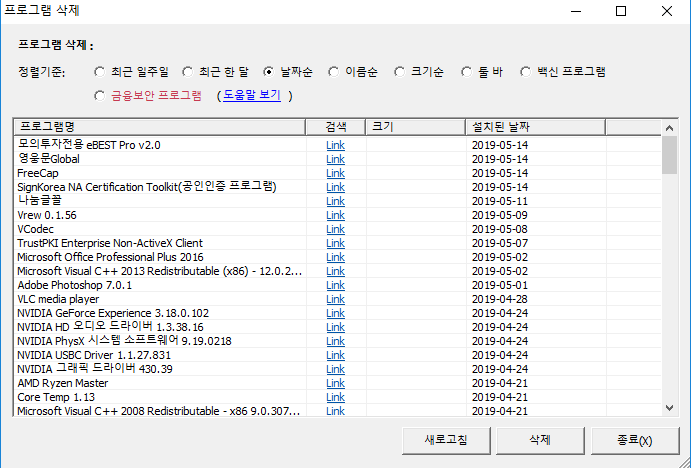Open the Link for NVIDIA GeForce Experience
The height and width of the screenshot is (468, 691).
click(x=335, y=313)
